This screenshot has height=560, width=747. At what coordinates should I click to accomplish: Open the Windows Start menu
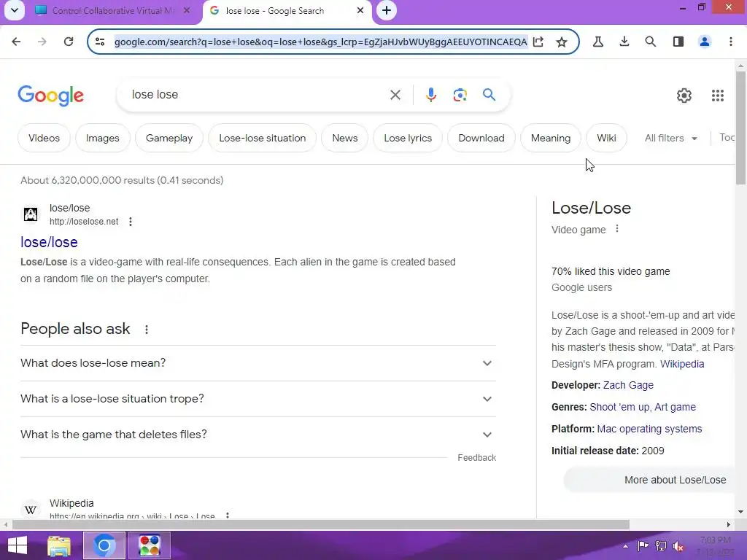[17, 545]
